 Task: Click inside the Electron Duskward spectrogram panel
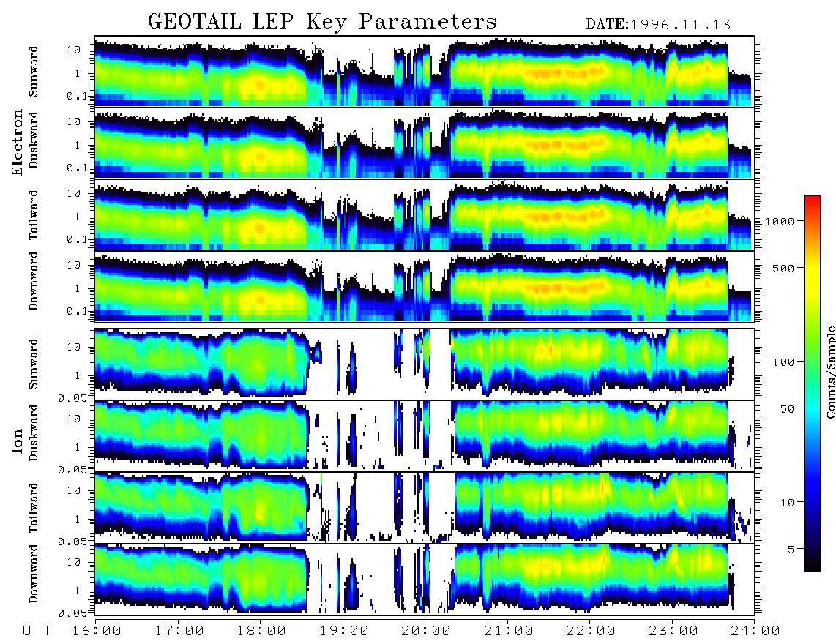(425, 143)
